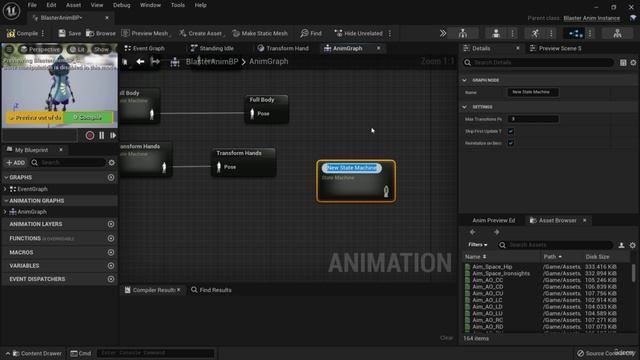The image size is (640, 360).
Task: Go forward in graph navigation history
Action: tap(155, 62)
